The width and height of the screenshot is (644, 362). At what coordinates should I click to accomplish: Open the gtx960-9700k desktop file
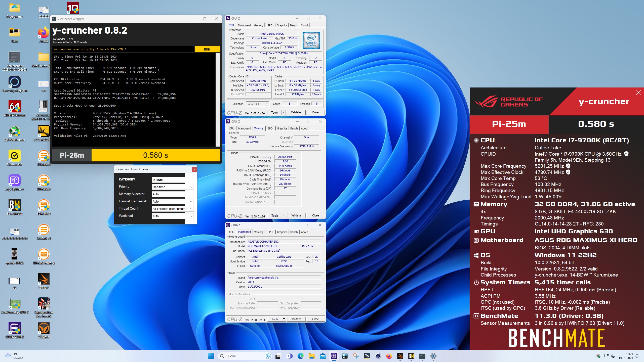pos(15,256)
